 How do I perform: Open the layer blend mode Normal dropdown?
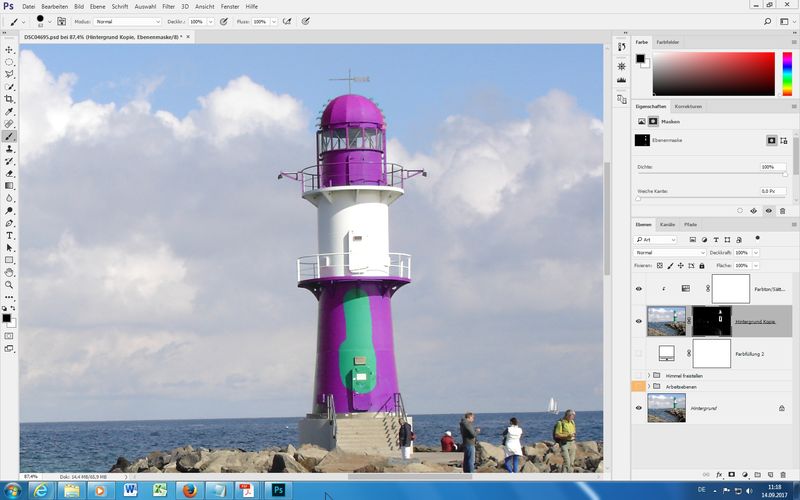670,253
